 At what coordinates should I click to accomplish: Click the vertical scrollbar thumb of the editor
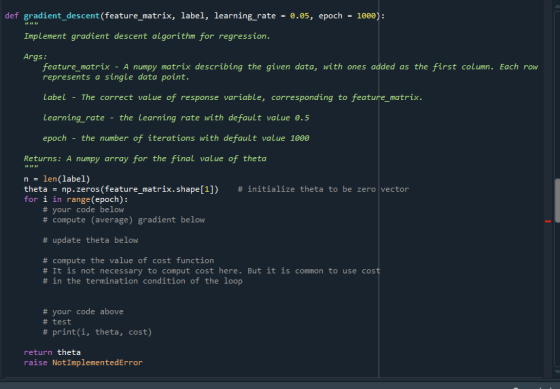557,200
